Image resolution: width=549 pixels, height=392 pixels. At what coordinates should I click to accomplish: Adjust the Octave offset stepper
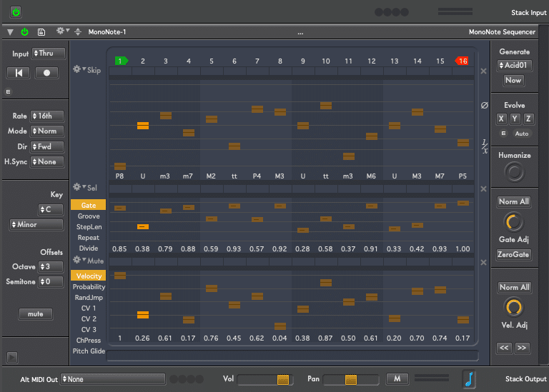coord(51,266)
